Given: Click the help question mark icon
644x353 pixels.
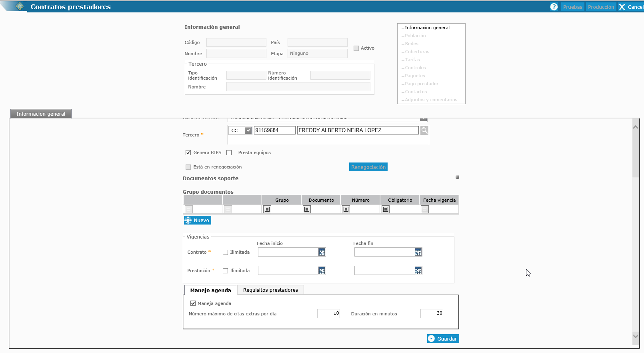Looking at the screenshot, I should pos(554,7).
